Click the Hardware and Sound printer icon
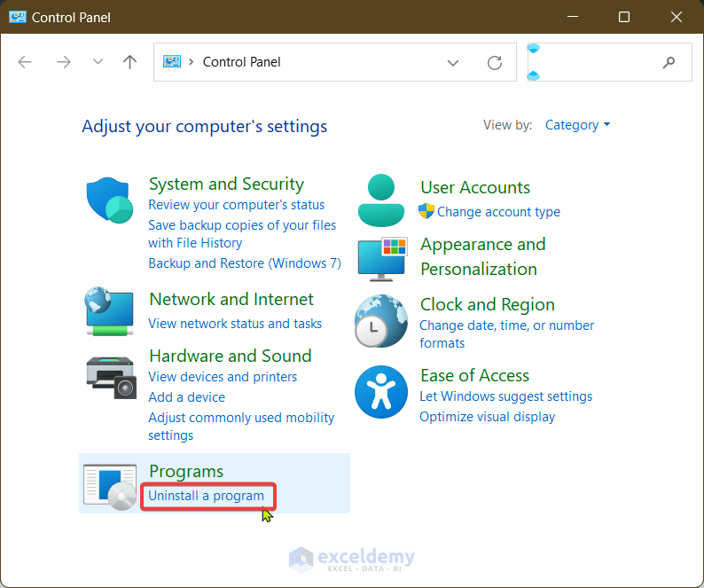This screenshot has height=588, width=704. (x=112, y=376)
